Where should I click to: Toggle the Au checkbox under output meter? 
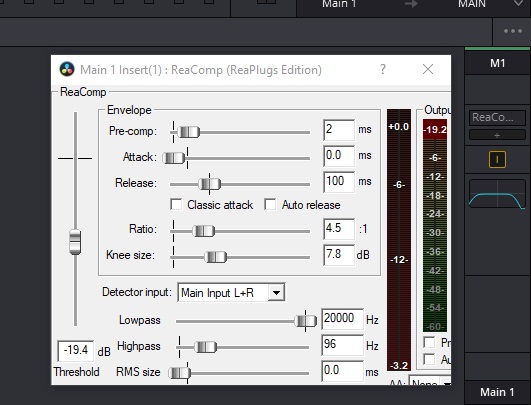tap(429, 359)
